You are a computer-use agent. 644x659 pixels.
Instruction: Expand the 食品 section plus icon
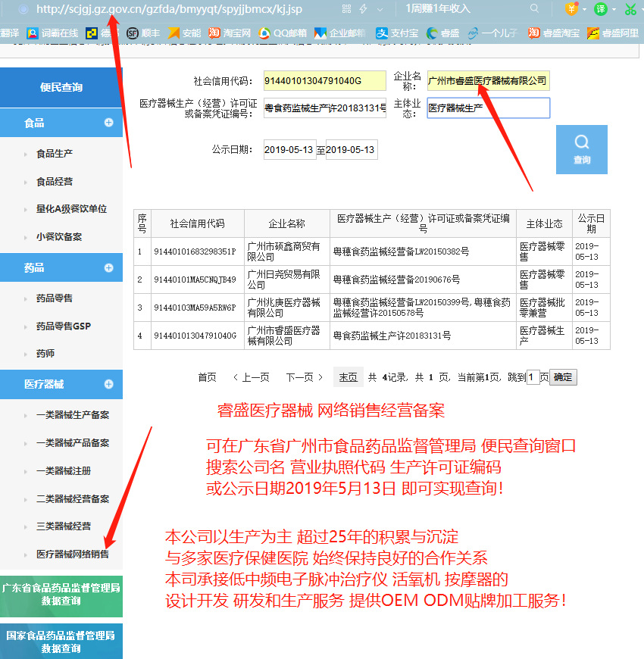point(109,122)
